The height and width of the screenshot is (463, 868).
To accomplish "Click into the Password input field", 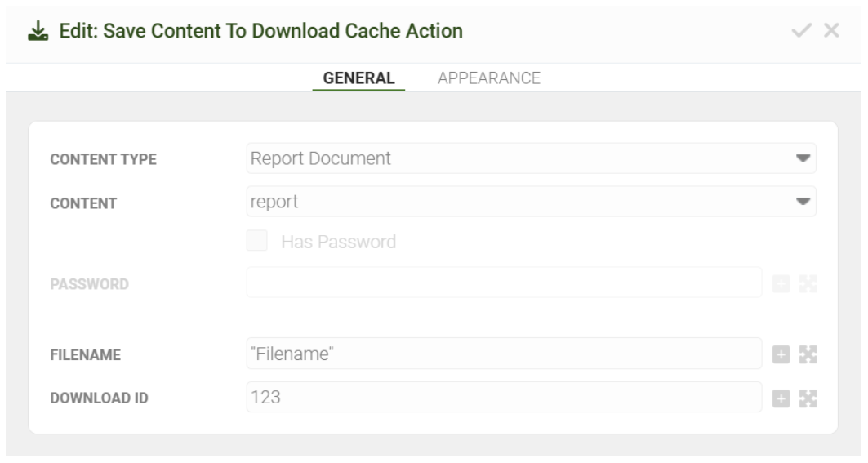I will 504,283.
